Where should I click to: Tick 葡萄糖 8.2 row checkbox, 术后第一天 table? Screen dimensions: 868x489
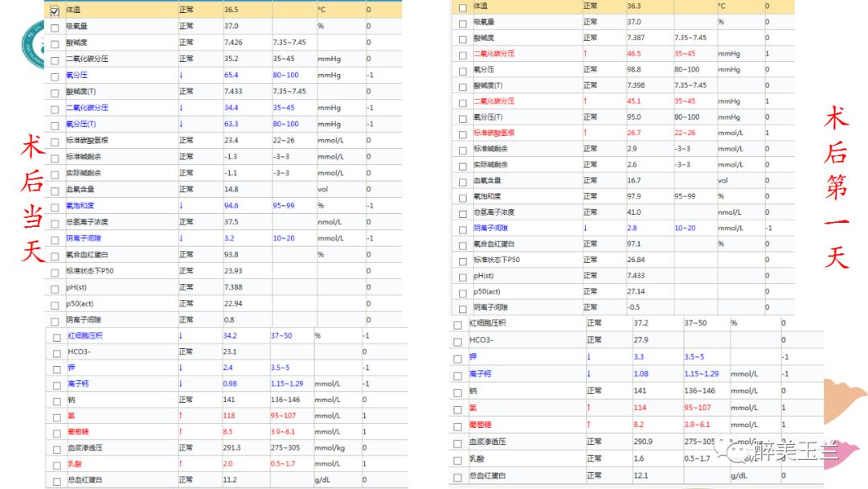pyautogui.click(x=457, y=426)
